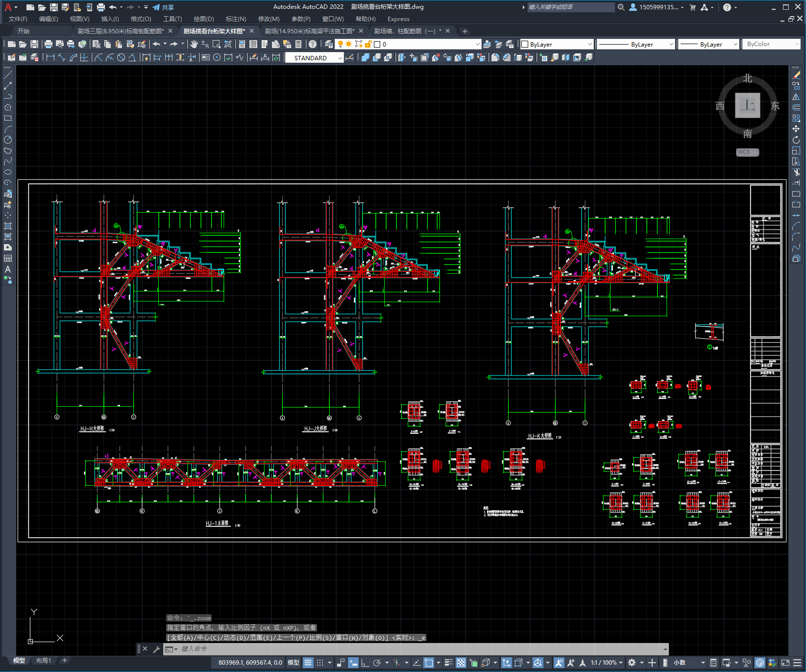Click the keyword search input field
The image size is (806, 672).
571,7
